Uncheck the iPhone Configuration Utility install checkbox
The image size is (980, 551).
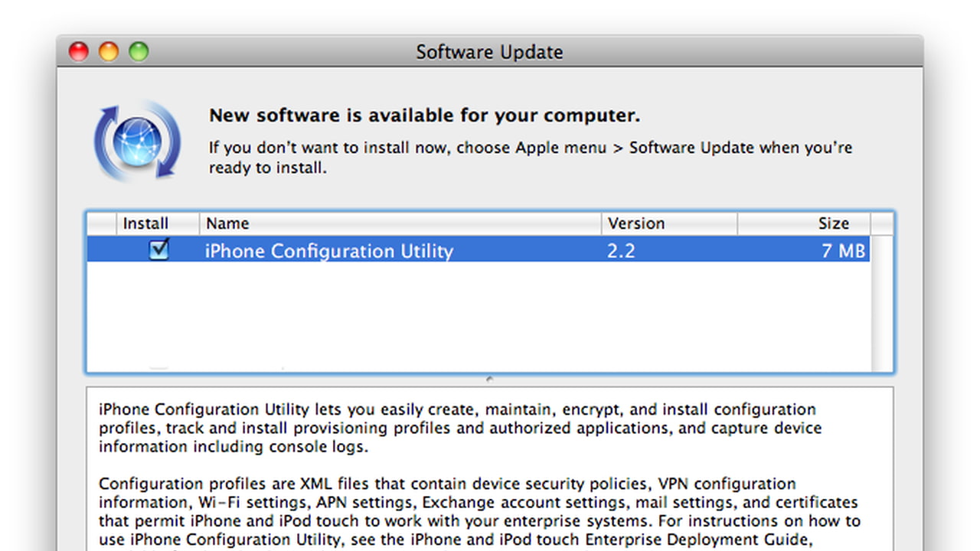[159, 249]
